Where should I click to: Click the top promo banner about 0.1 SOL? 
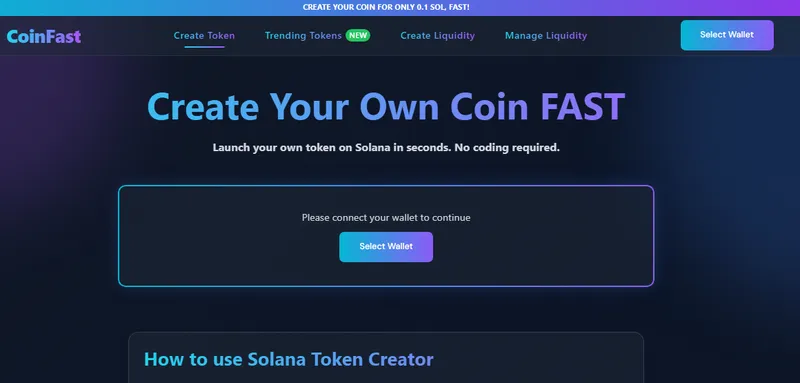click(386, 8)
